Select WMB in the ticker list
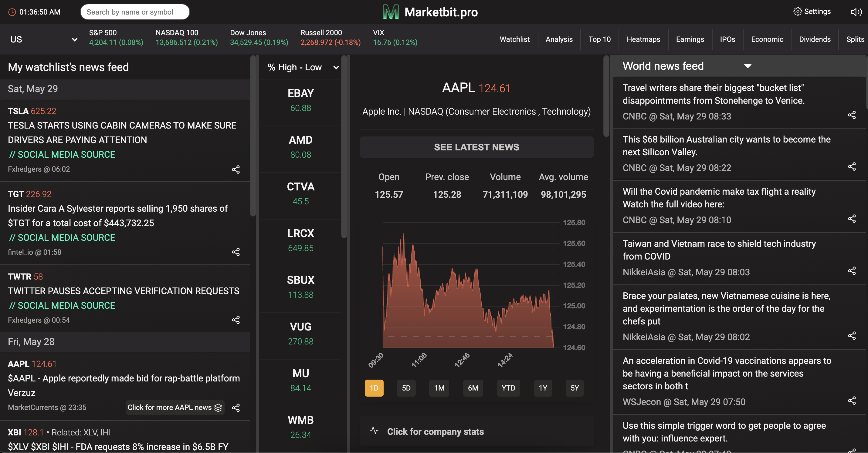Image resolution: width=868 pixels, height=453 pixels. point(300,428)
